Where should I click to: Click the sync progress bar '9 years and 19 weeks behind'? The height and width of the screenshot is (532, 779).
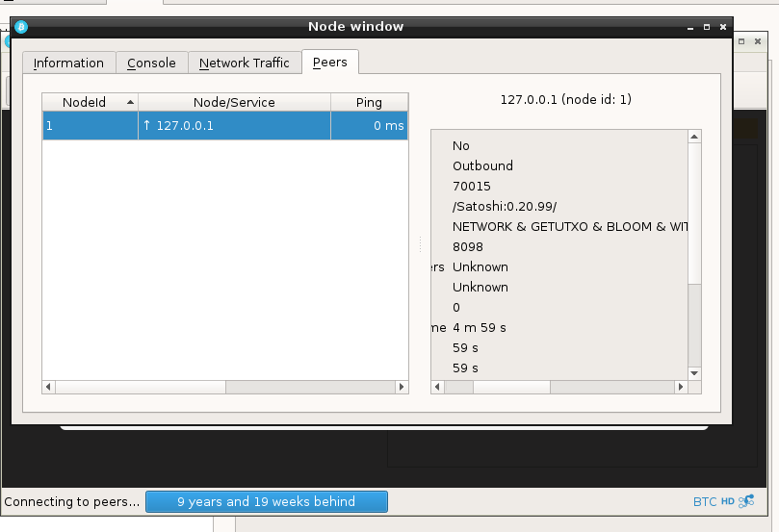[267, 502]
